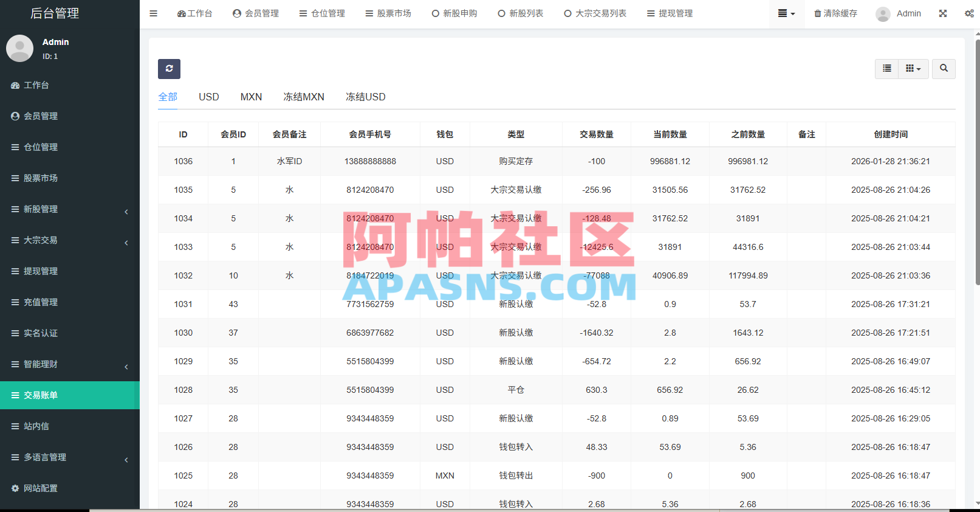Switch to the 冻结USD filter tab
The width and height of the screenshot is (980, 512).
click(365, 97)
